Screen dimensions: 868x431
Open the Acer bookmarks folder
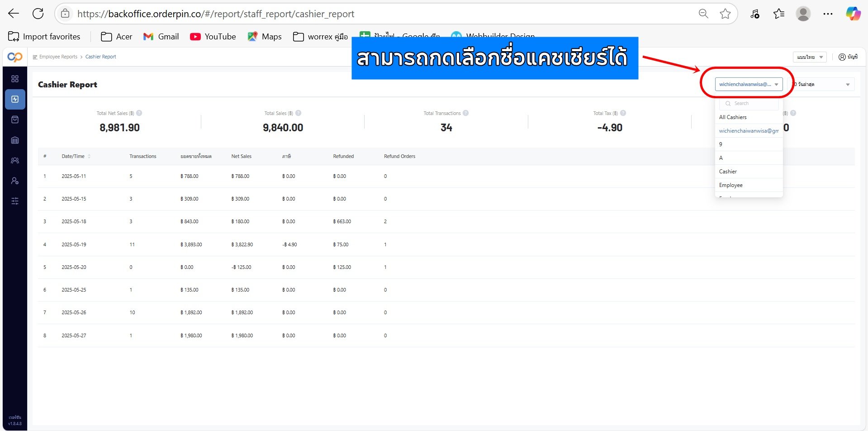tap(117, 37)
